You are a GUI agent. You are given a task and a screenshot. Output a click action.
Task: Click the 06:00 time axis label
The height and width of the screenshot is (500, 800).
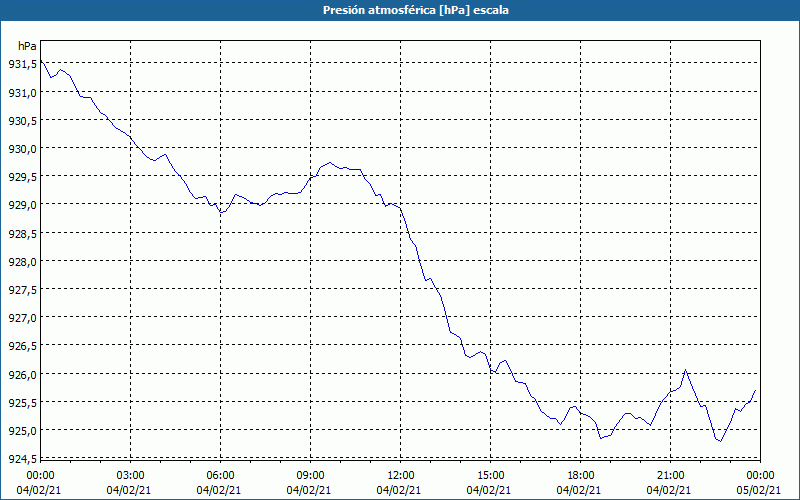coord(220,476)
